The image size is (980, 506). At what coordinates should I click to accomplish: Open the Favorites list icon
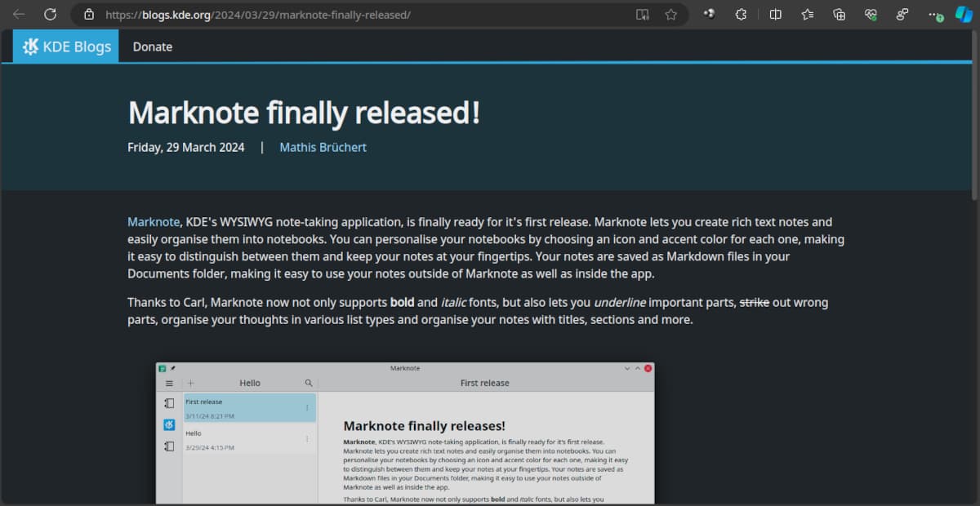coord(808,14)
